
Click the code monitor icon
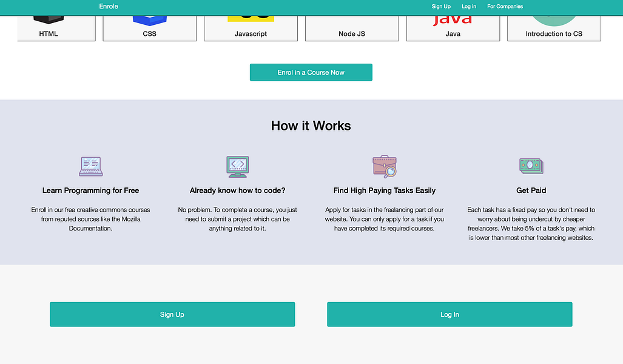tap(238, 166)
